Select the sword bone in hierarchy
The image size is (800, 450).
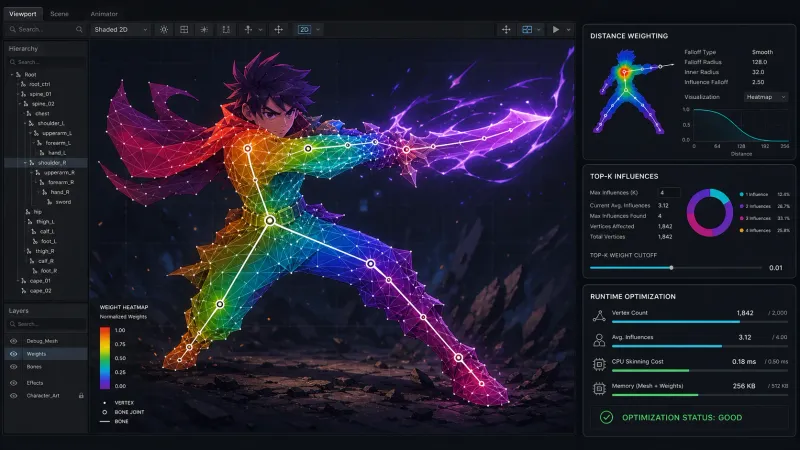coord(63,202)
